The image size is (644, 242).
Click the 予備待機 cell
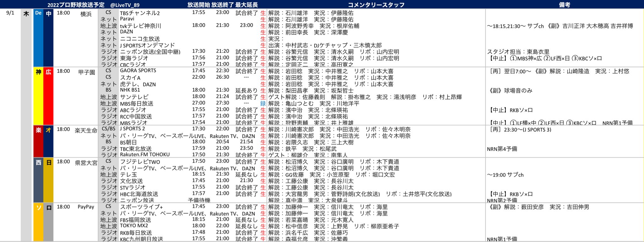[199, 200]
